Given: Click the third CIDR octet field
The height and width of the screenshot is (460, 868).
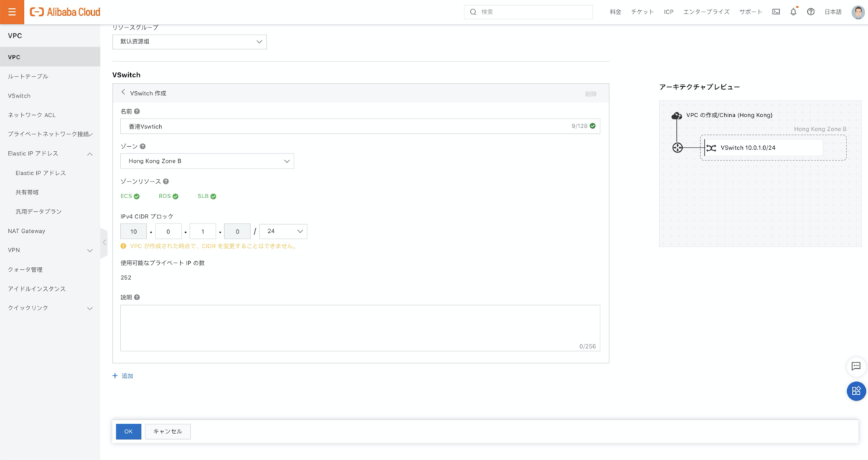Looking at the screenshot, I should (203, 231).
